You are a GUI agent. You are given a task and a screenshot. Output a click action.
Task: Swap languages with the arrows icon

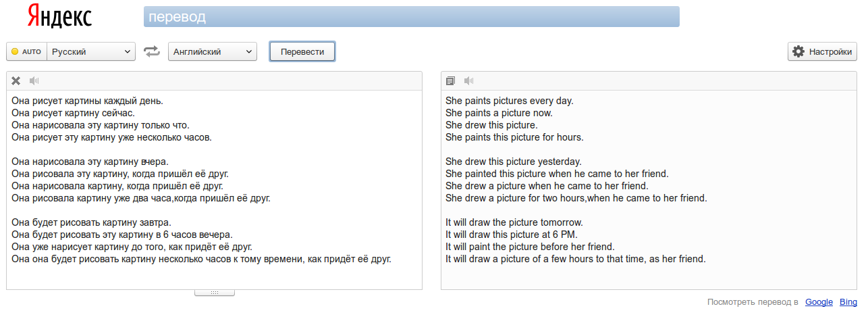point(152,51)
